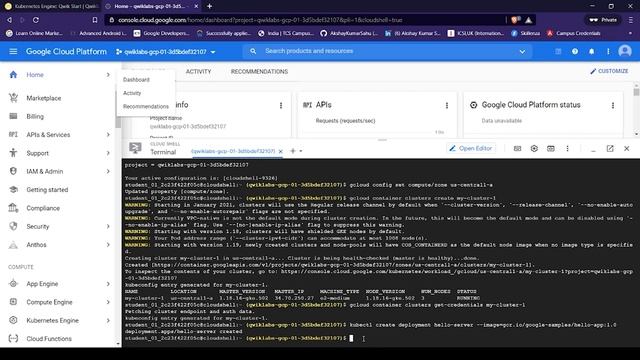640x360 pixels.
Task: Click the IAM & Admin shield icon
Action: pyautogui.click(x=13, y=171)
